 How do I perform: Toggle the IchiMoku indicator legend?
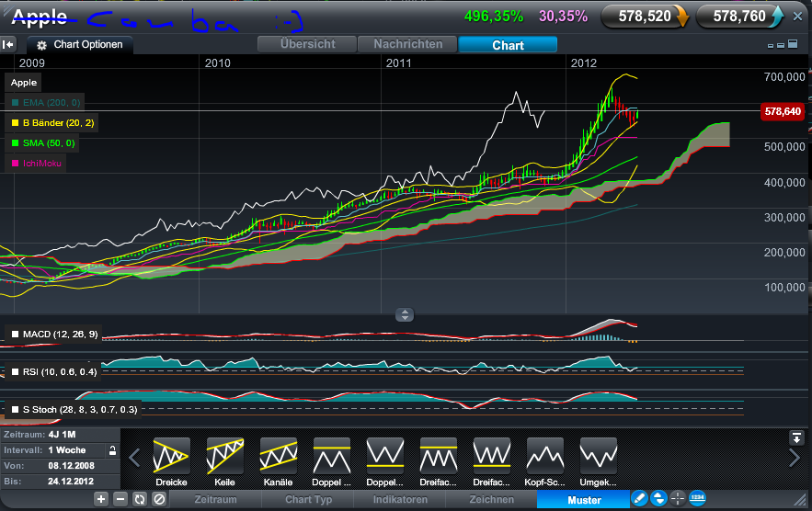36,163
